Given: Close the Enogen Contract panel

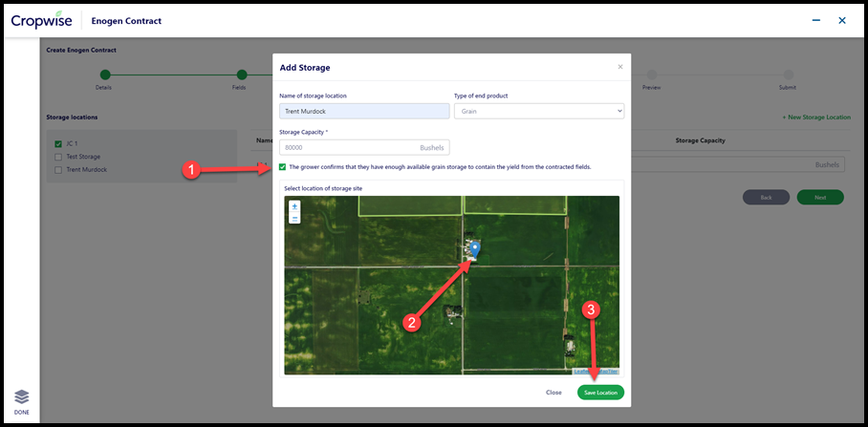Looking at the screenshot, I should pyautogui.click(x=842, y=20).
